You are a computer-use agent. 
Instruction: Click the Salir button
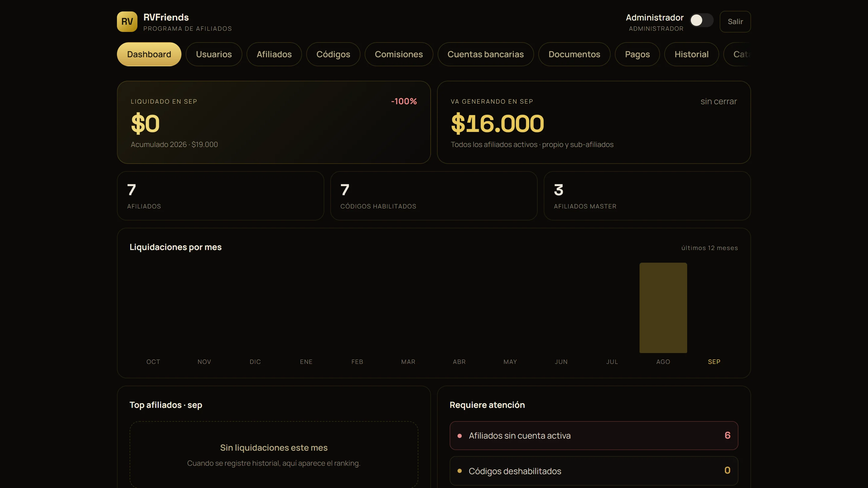coord(735,22)
